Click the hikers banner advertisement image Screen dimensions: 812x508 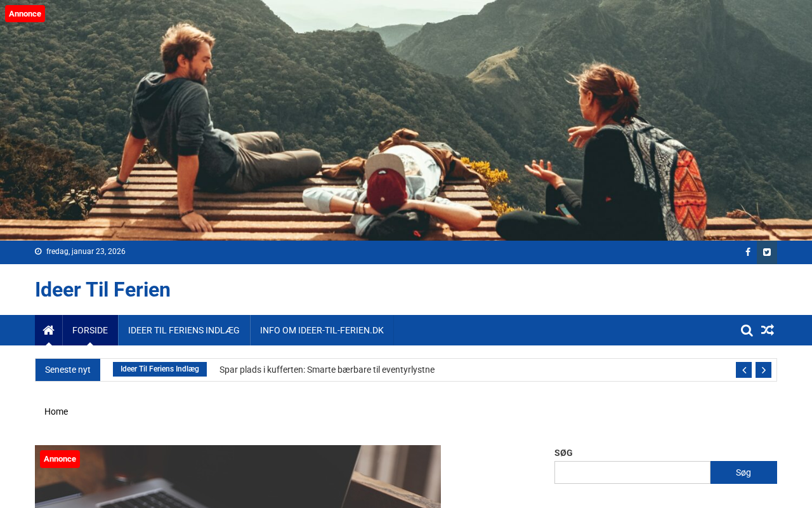(406, 120)
